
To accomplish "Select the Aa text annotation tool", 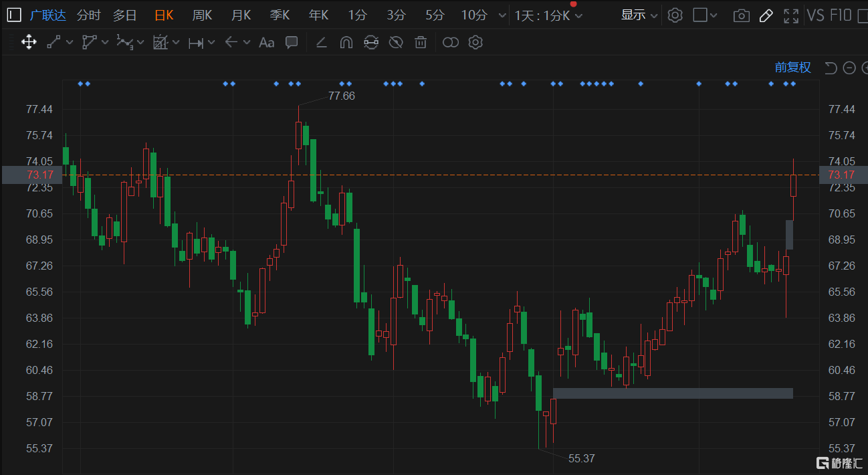I will 267,43.
